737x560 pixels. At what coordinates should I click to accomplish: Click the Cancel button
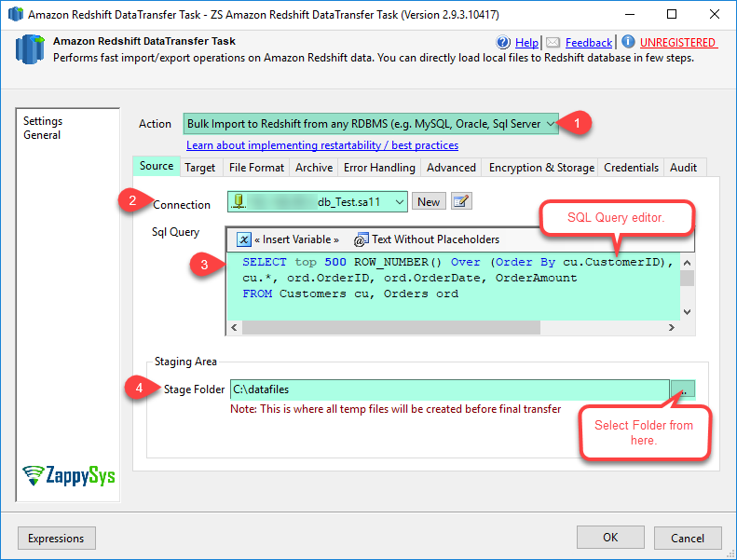[x=688, y=538]
